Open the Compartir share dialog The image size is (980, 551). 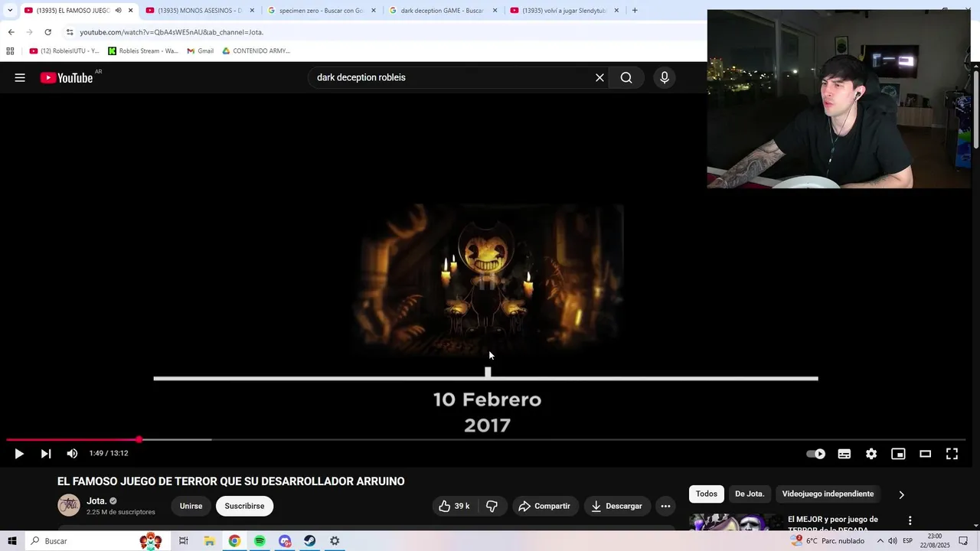pyautogui.click(x=544, y=506)
